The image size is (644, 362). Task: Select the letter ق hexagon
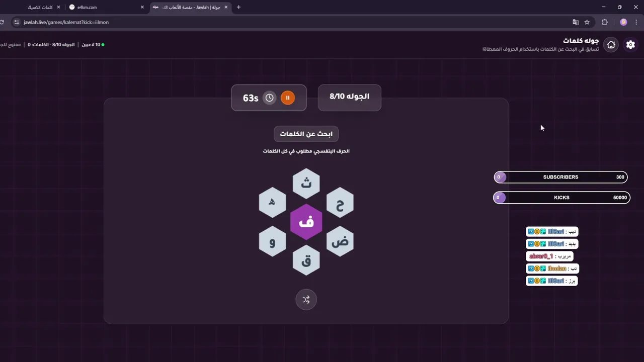click(x=306, y=260)
